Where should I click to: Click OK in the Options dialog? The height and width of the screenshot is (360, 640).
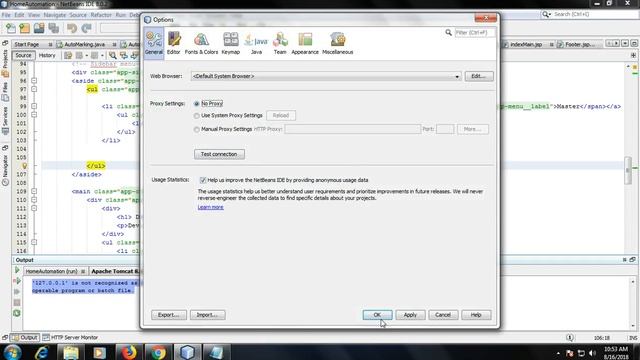click(377, 315)
